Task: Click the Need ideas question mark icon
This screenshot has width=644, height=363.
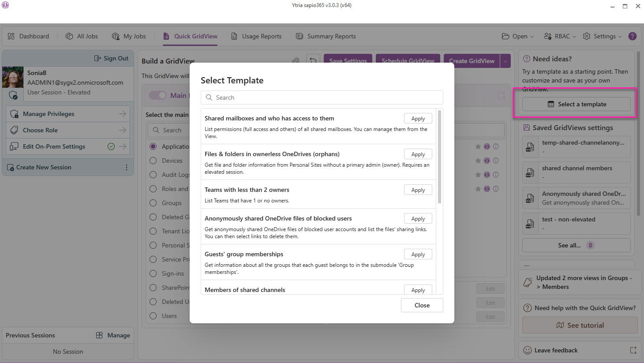Action: pos(527,59)
